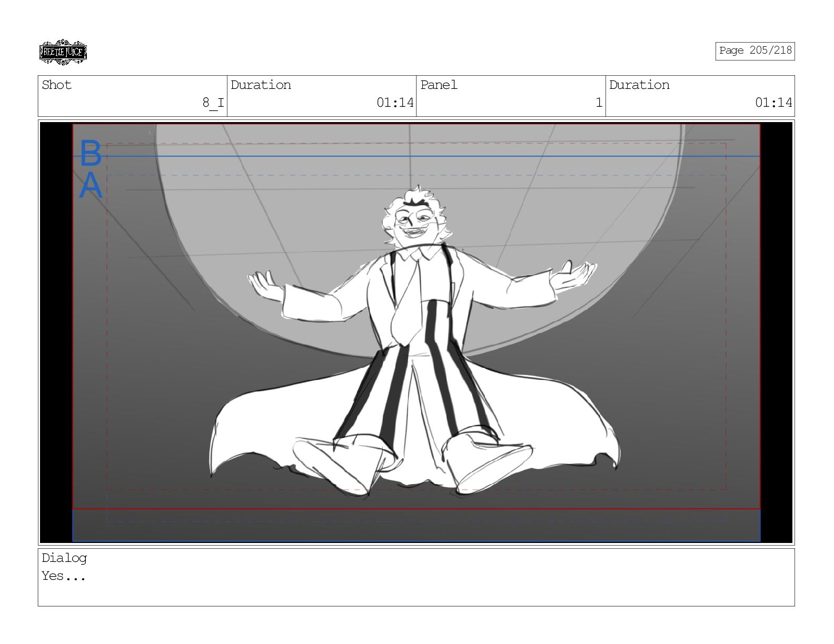Click the Beetlejuice logo in the header
Image resolution: width=834 pixels, height=644 pixels.
(x=63, y=52)
